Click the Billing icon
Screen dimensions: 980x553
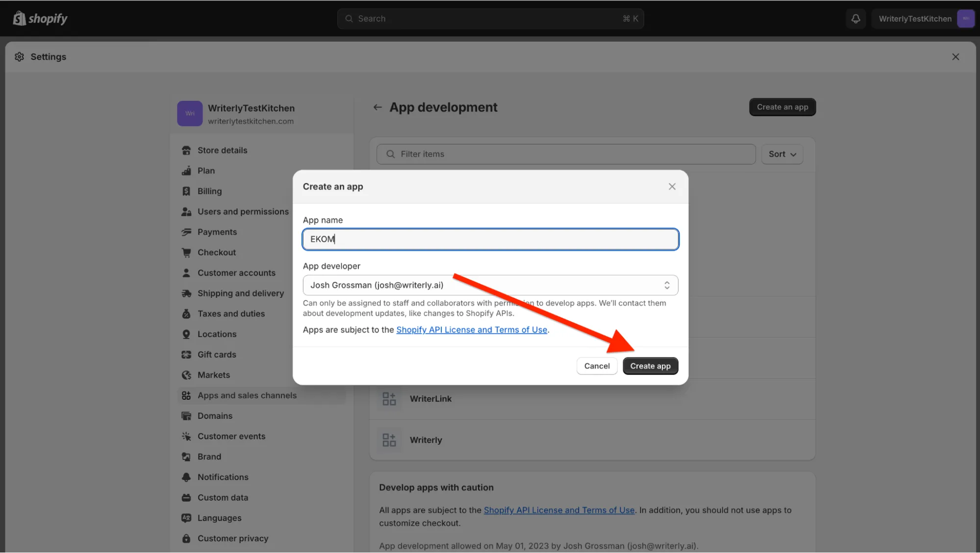tap(186, 191)
